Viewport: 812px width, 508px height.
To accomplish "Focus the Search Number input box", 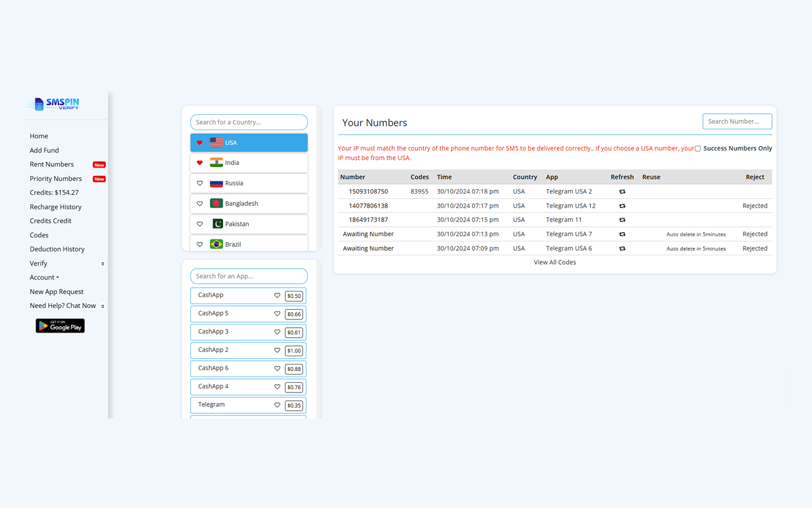I will pos(737,121).
